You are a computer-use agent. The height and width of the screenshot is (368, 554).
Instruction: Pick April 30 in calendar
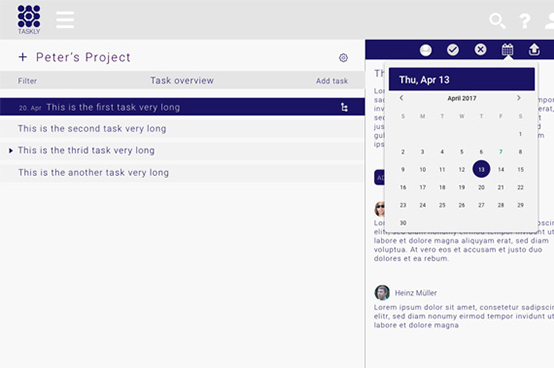point(403,223)
